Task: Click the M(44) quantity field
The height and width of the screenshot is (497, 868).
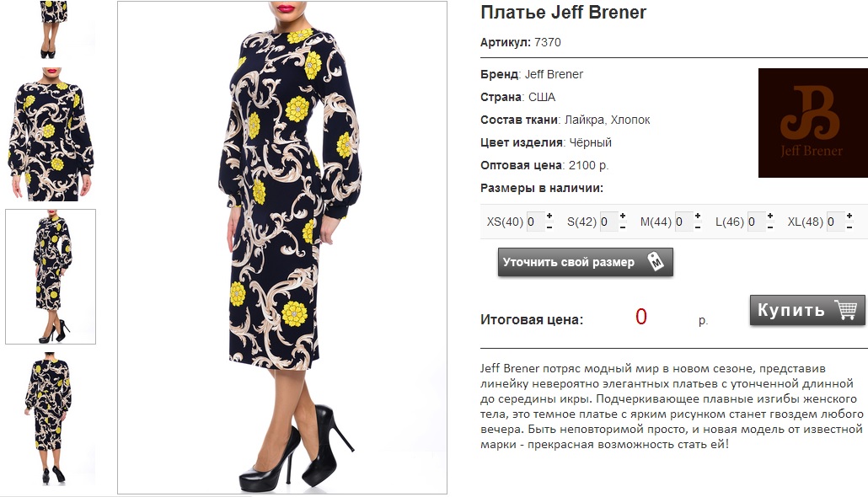Action: 683,222
